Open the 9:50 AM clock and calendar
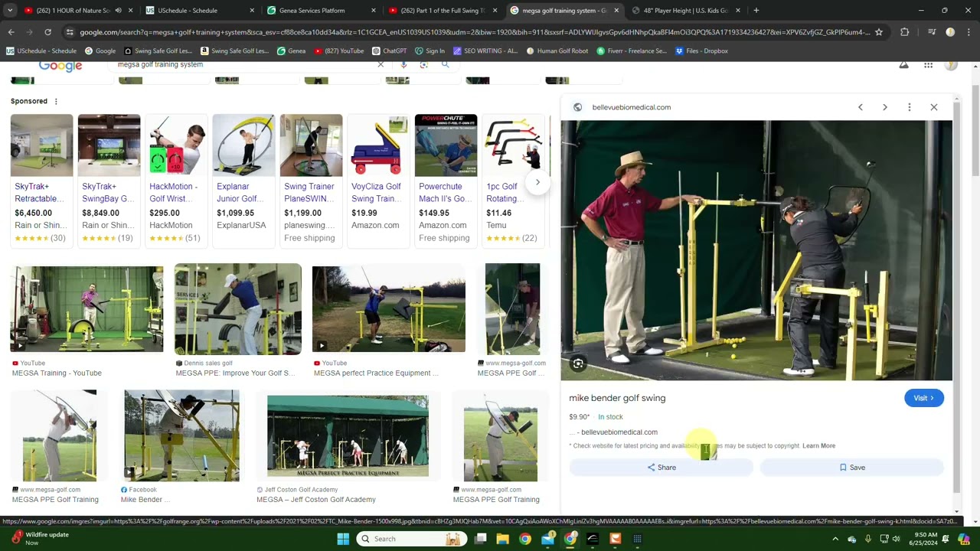Viewport: 980px width, 551px height. pos(925,539)
